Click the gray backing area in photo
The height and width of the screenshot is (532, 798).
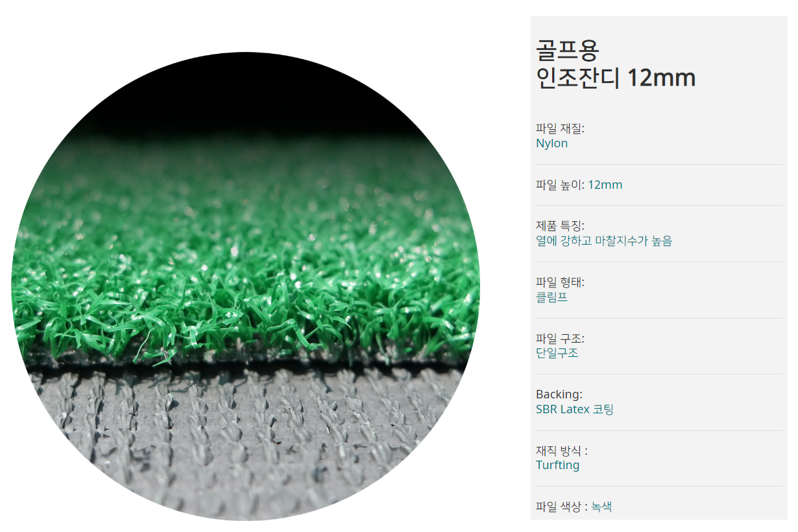click(x=247, y=441)
